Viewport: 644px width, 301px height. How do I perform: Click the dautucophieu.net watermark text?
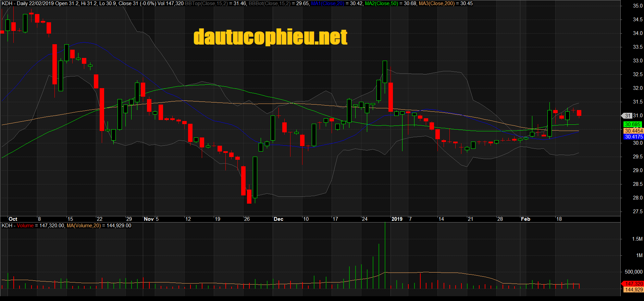coord(270,37)
